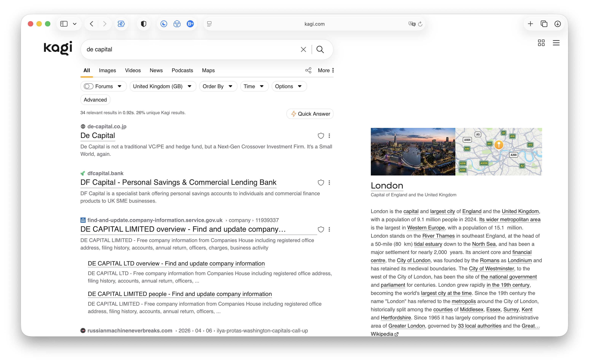Click in the search box containing de capital
The width and height of the screenshot is (589, 364).
190,49
